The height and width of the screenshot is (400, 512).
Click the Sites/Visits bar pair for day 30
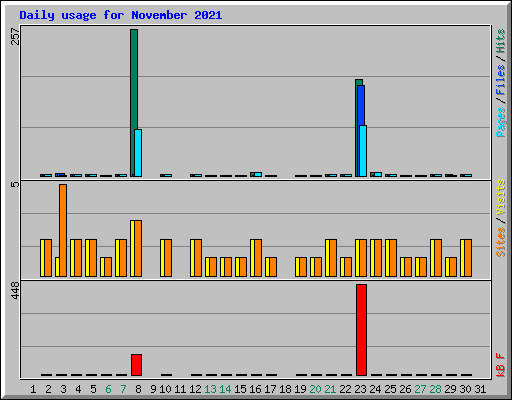pyautogui.click(x=466, y=258)
